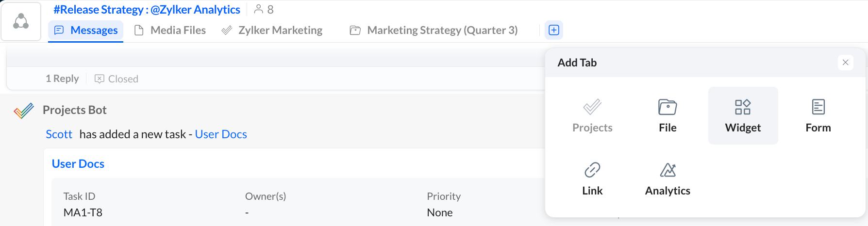The width and height of the screenshot is (868, 226).
Task: Open the Media Files tab
Action: pos(170,30)
